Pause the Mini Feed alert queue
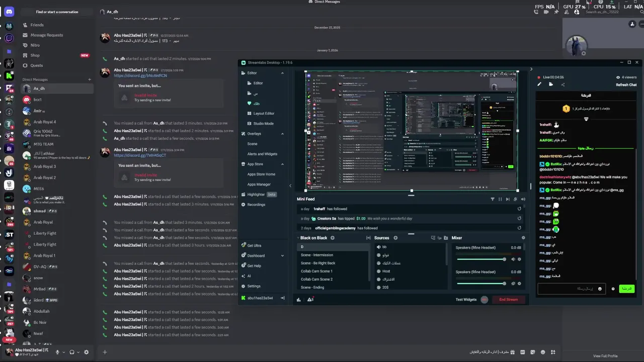The image size is (644, 362). (500, 199)
